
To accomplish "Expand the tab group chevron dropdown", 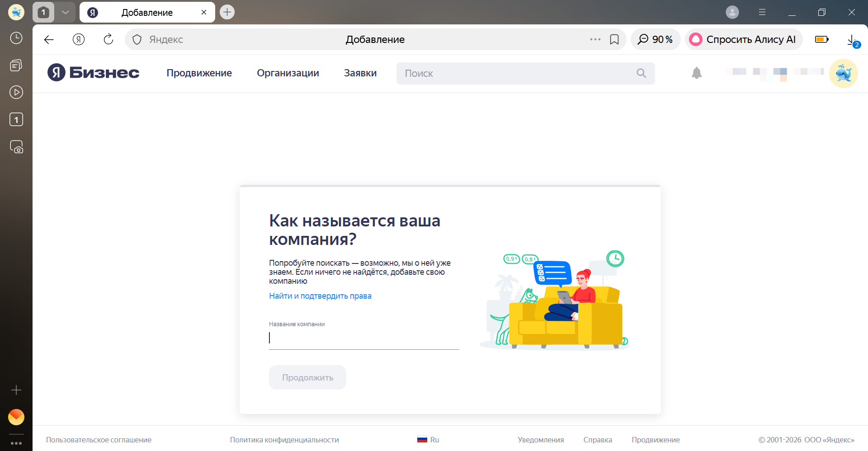I will click(x=65, y=12).
